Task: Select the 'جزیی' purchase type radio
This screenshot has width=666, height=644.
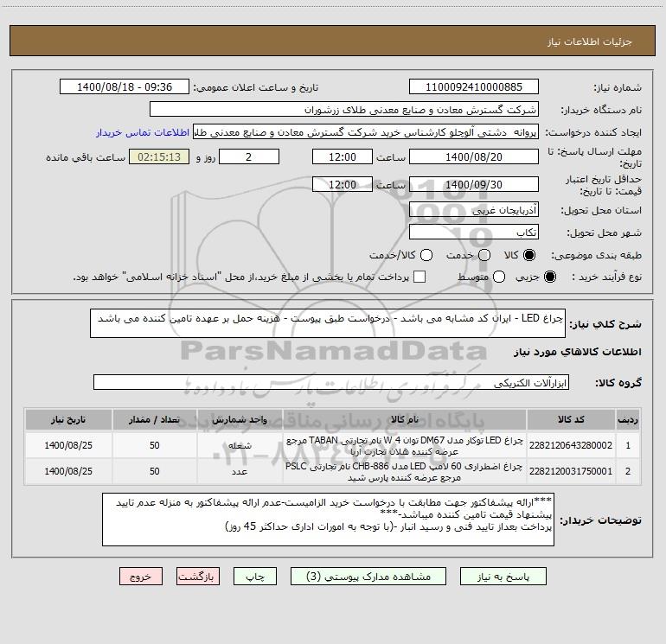Action: click(x=549, y=277)
